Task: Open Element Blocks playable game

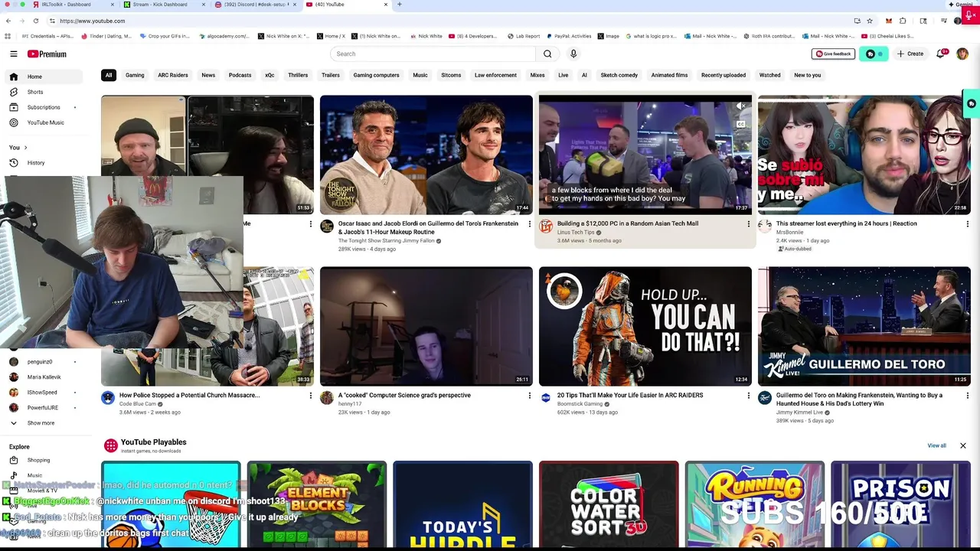Action: pyautogui.click(x=317, y=504)
